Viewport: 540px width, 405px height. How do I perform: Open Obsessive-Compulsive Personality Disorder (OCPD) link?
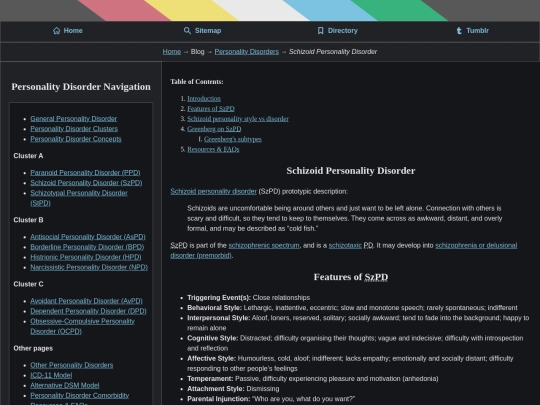pyautogui.click(x=83, y=326)
